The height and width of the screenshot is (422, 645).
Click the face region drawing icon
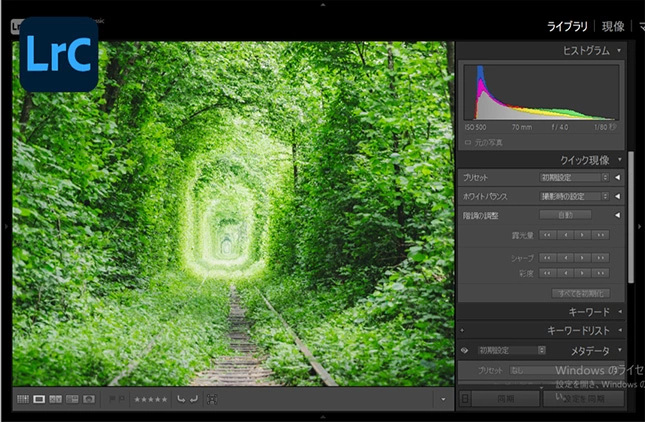(212, 399)
